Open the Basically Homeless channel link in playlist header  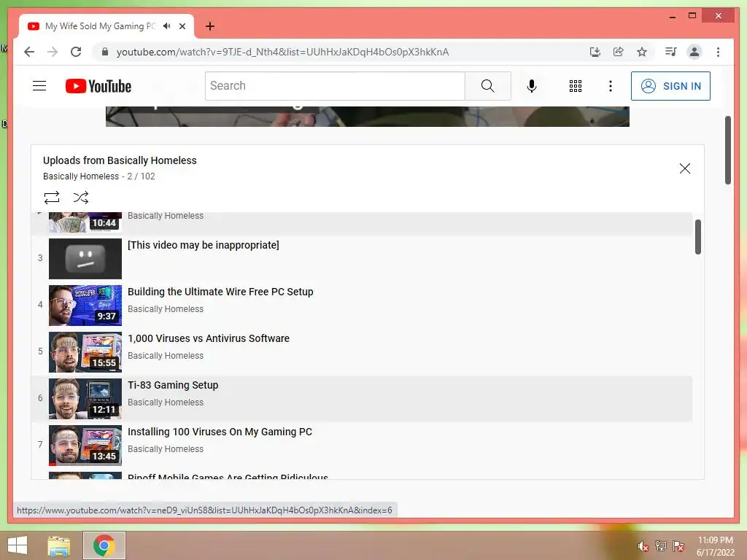[x=81, y=176]
